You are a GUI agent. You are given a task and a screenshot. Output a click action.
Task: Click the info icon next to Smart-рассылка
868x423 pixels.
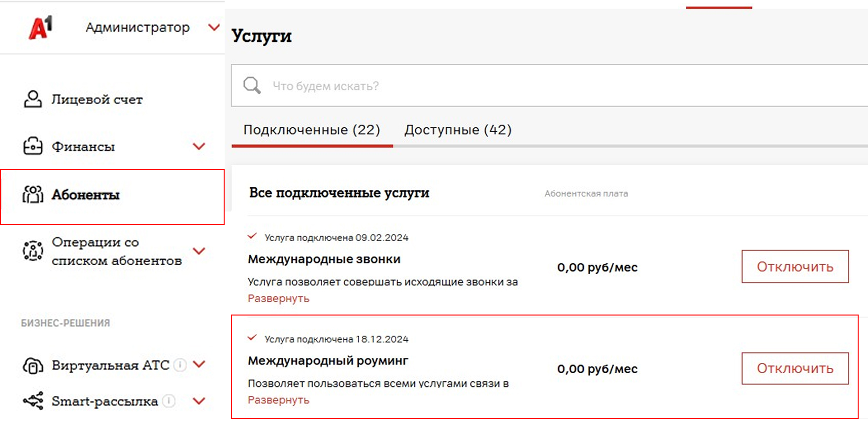(168, 401)
